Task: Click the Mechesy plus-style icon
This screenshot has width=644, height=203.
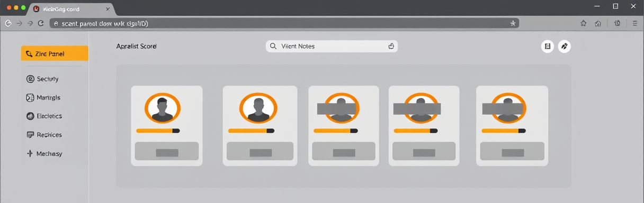Action: [30, 154]
